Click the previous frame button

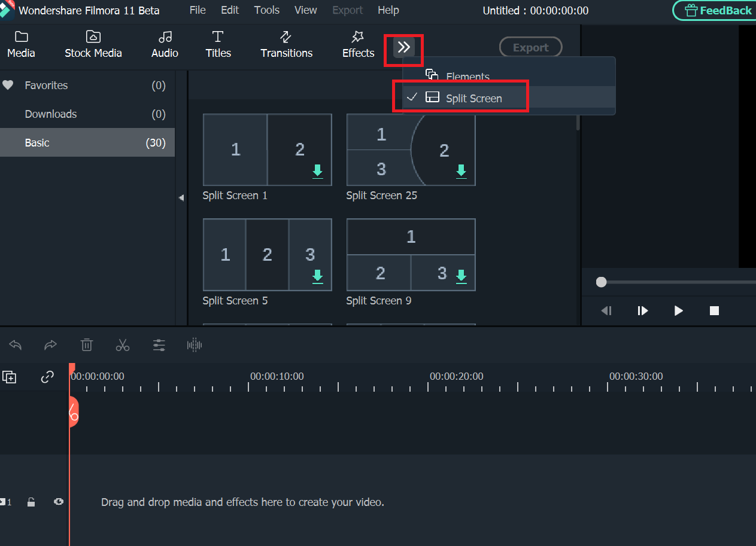(606, 310)
